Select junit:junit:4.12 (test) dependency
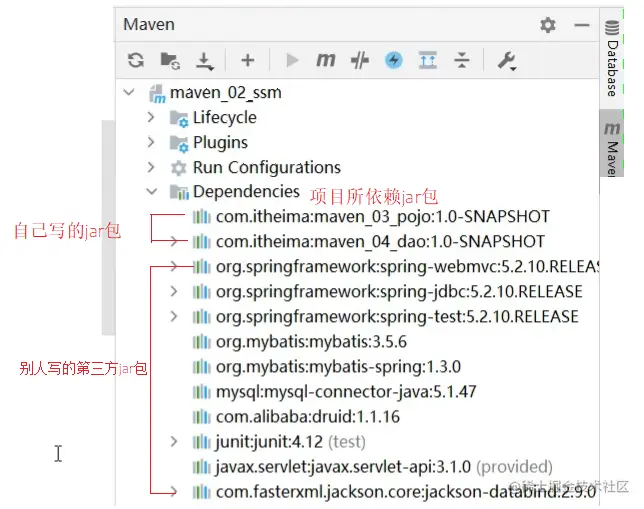This screenshot has width=644, height=509. [290, 442]
